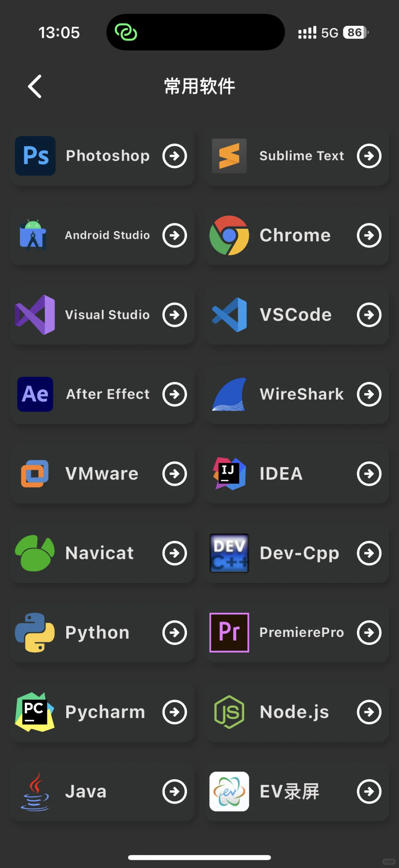This screenshot has height=868, width=399.
Task: Tap the Node.js label
Action: 294,712
